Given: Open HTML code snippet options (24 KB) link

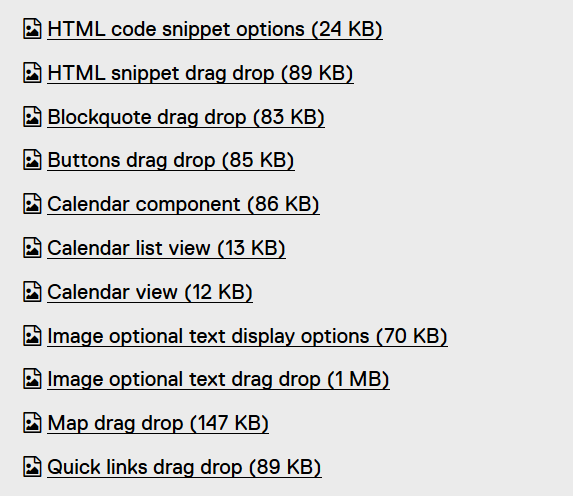Looking at the screenshot, I should click(215, 29).
